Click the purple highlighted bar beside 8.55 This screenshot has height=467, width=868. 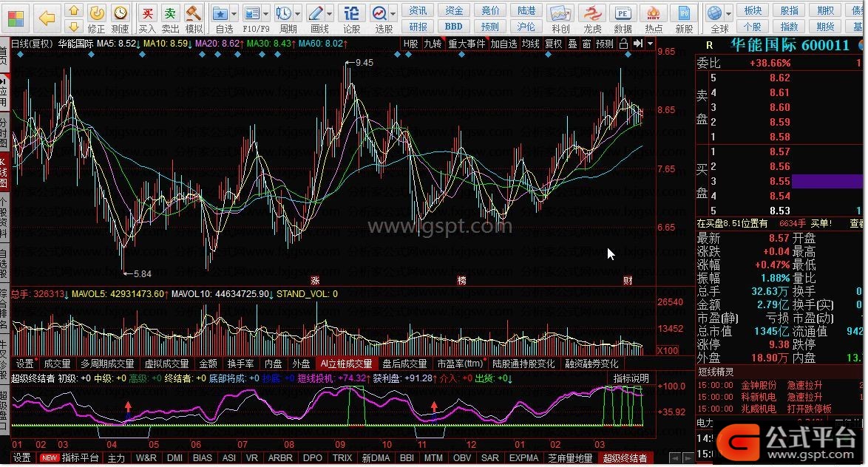[x=827, y=181]
